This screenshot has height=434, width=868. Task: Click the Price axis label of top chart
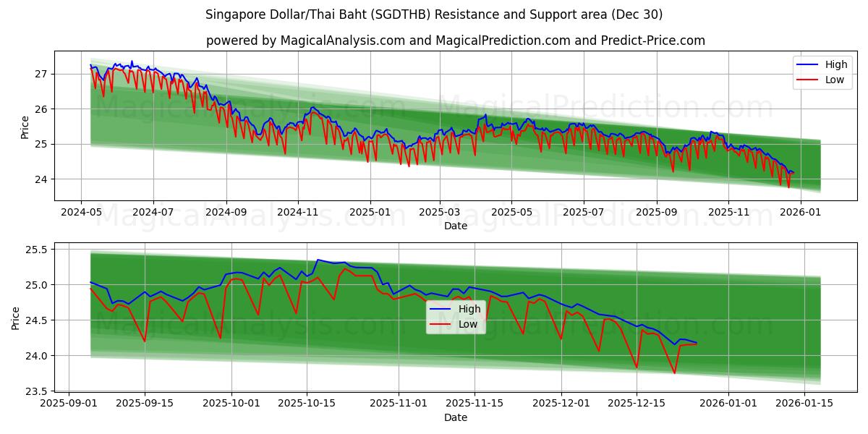(x=26, y=125)
